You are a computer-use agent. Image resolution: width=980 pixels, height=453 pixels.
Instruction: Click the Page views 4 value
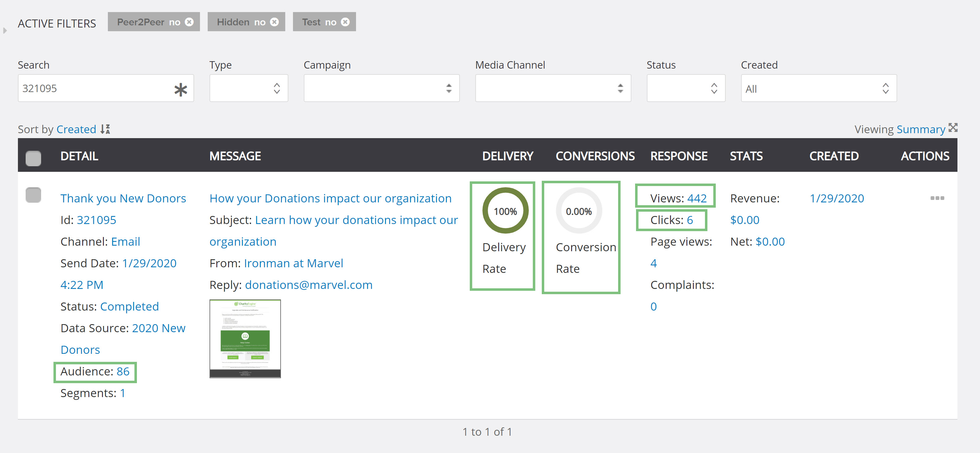coord(654,263)
